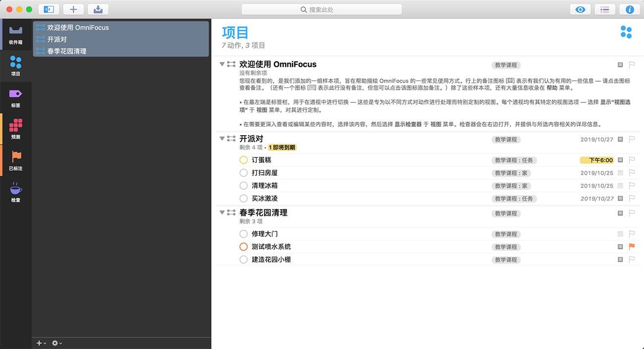Toggle View options with the eye icon
644x349 pixels.
(580, 9)
